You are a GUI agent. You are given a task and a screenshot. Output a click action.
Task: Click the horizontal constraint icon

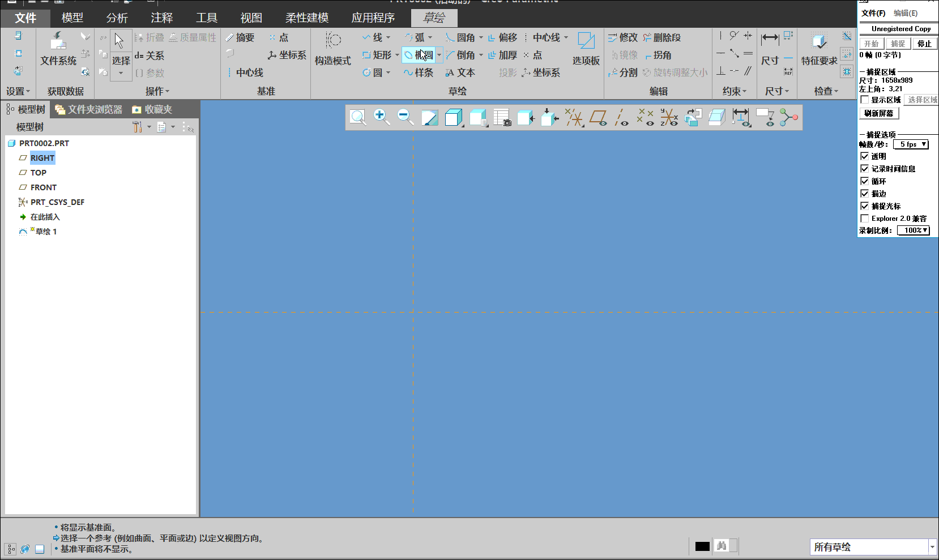(x=720, y=53)
